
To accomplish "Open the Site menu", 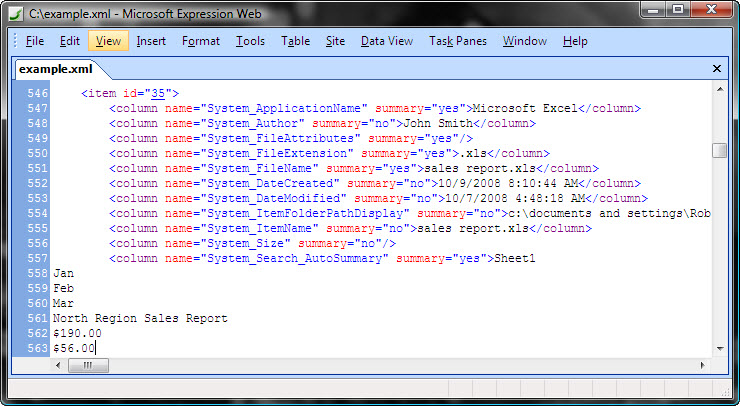I will click(x=335, y=41).
